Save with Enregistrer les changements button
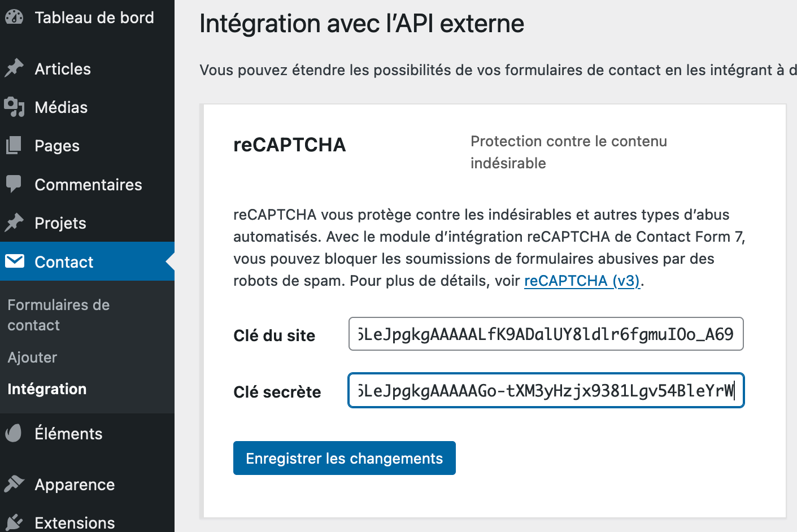This screenshot has width=797, height=532. 344,458
